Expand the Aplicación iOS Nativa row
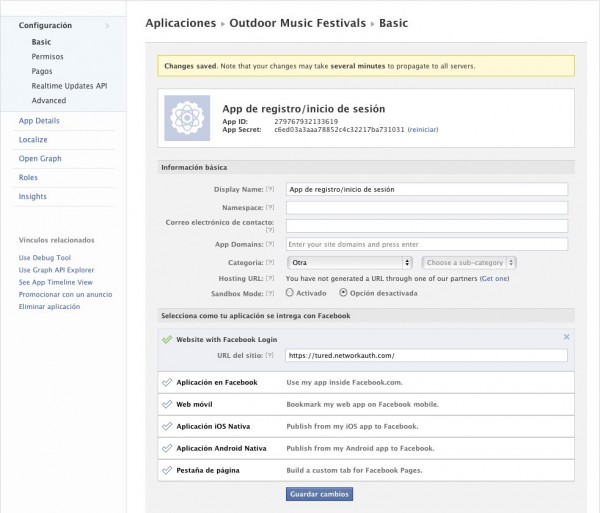 (x=366, y=426)
